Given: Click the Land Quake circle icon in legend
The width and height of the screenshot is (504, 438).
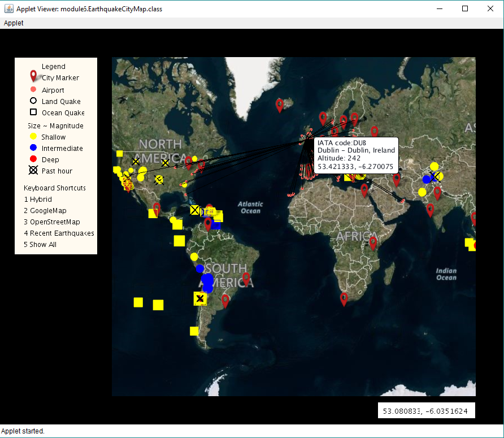Looking at the screenshot, I should (33, 101).
